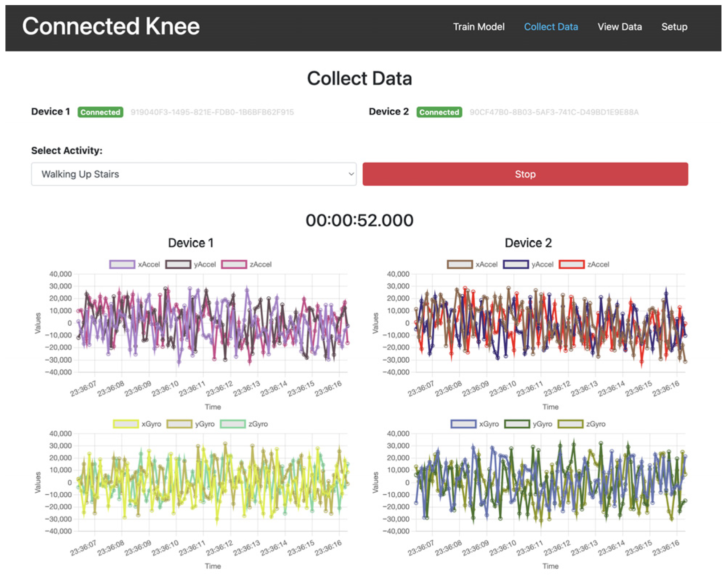Open the Train Model page
The height and width of the screenshot is (578, 728).
click(479, 27)
